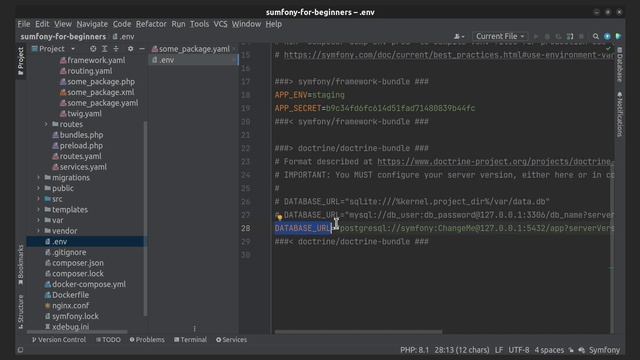Viewport: 640px width, 360px height.
Task: Toggle the Project side tab
Action: point(20,61)
